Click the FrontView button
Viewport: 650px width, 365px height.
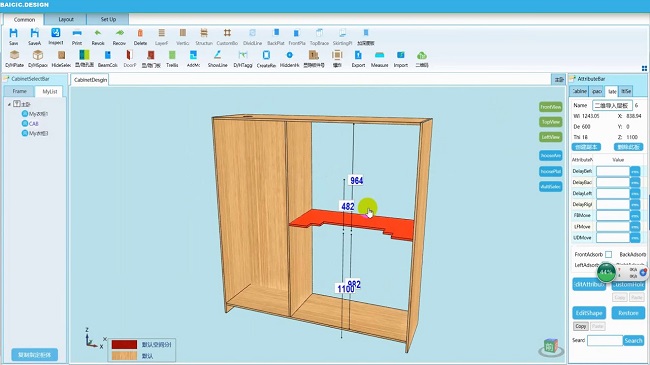coord(551,107)
